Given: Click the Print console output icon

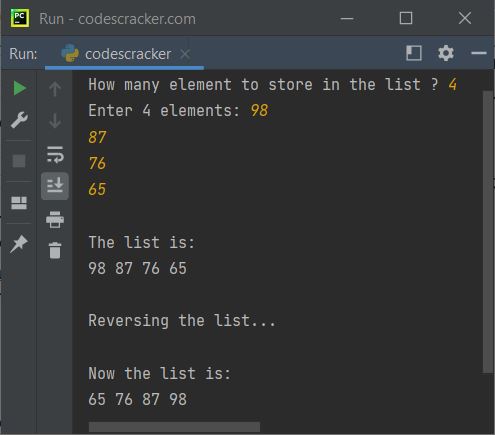Looking at the screenshot, I should click(x=55, y=219).
